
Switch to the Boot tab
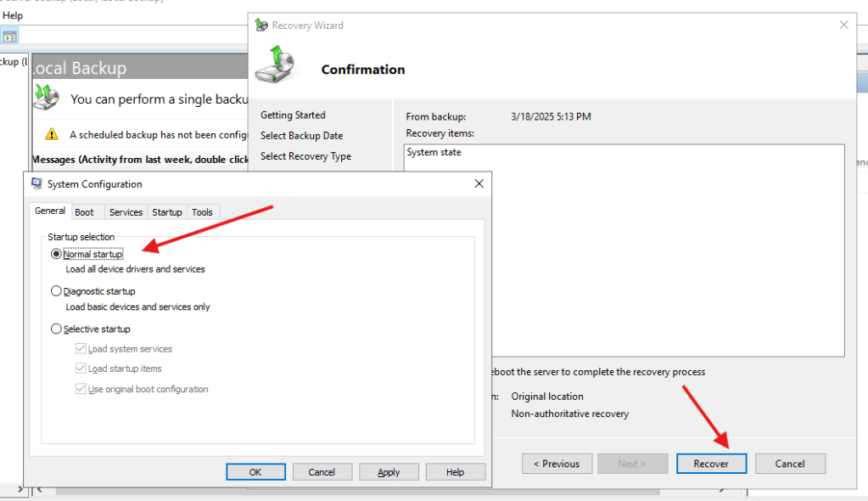click(84, 212)
